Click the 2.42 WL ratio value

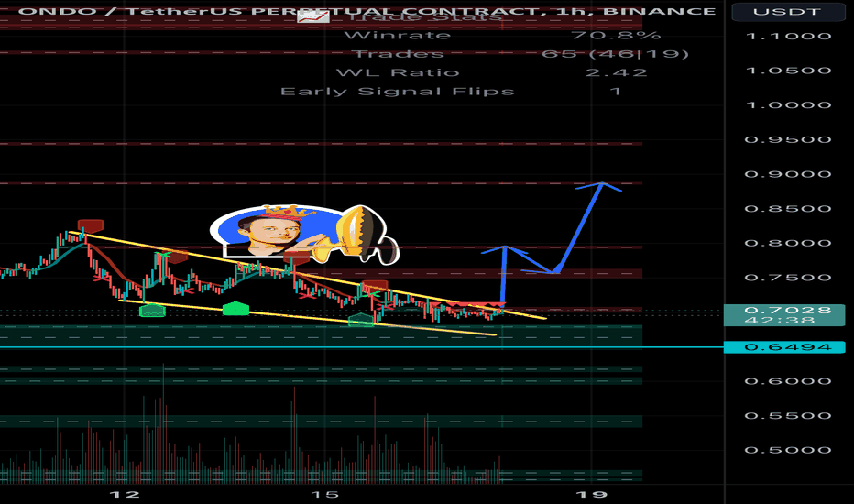pyautogui.click(x=616, y=72)
